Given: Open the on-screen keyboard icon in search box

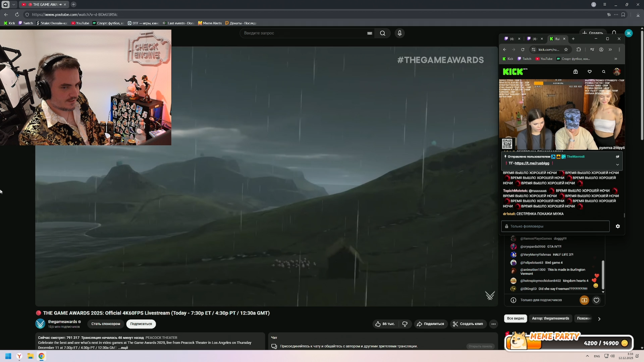Looking at the screenshot, I should 370,33.
